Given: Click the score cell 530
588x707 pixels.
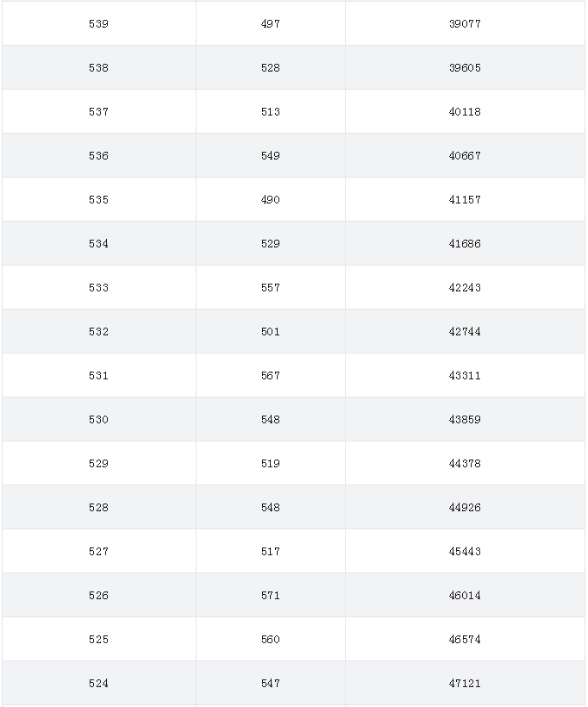Looking at the screenshot, I should (99, 419).
